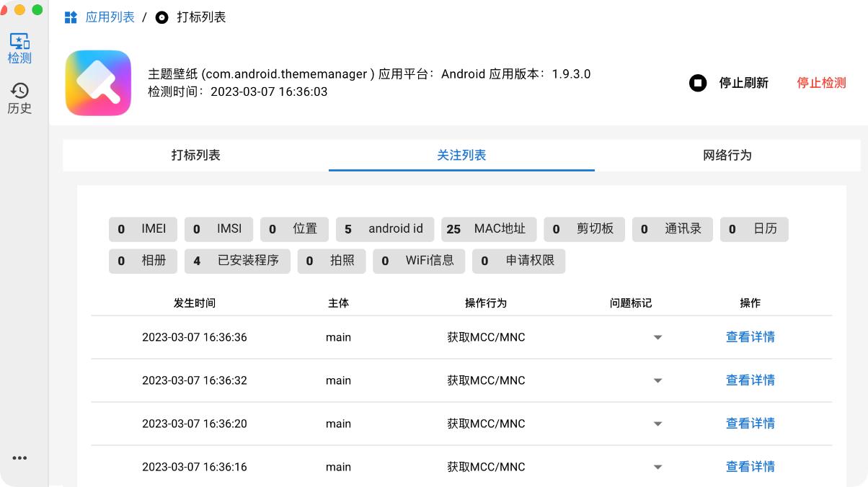Select the MAC地址 filter chip

[x=489, y=229]
